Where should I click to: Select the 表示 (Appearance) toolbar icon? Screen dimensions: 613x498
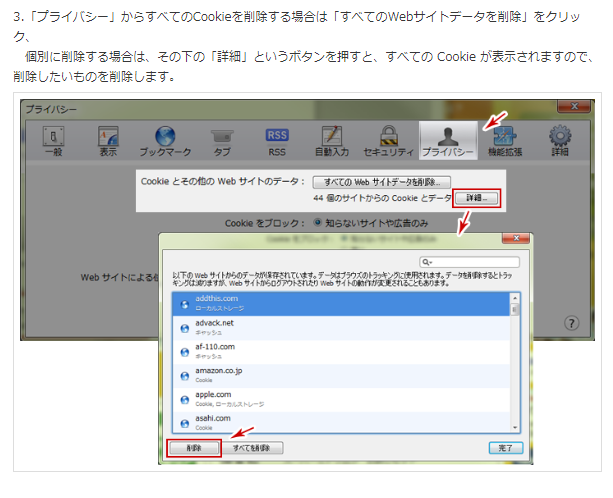coord(108,139)
